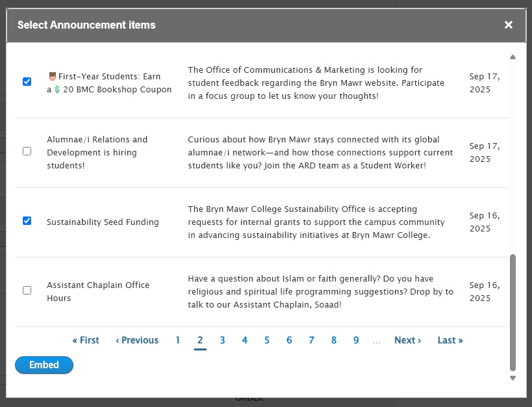The image size is (532, 407).
Task: Close the Select Announcement items dialog
Action: [509, 25]
